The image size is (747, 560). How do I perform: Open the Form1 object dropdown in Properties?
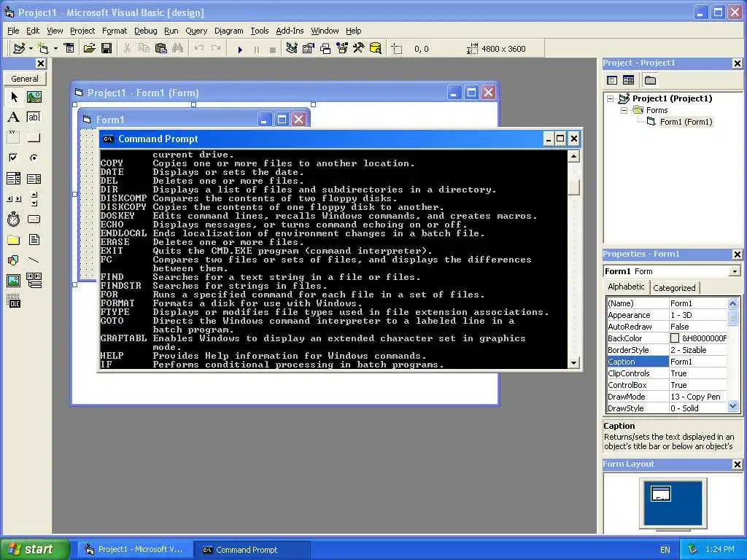735,271
